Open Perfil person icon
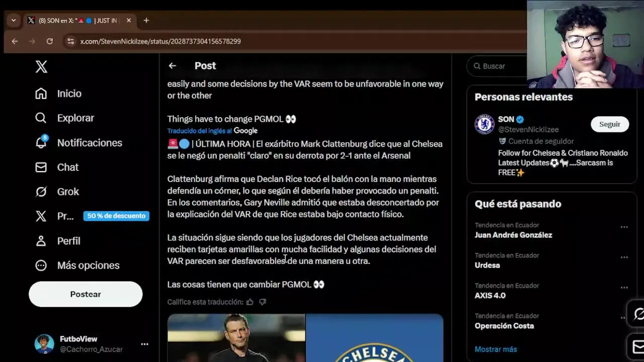Screen dimensions: 644x362 tap(41, 241)
